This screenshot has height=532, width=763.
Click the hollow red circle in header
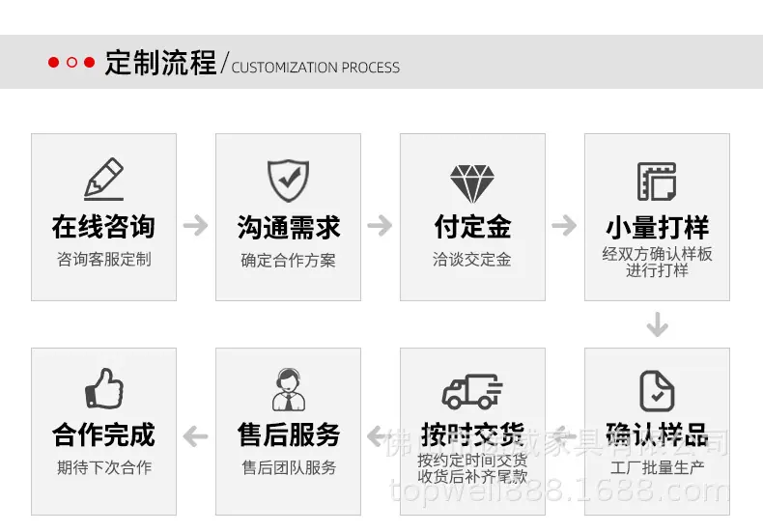pos(71,62)
